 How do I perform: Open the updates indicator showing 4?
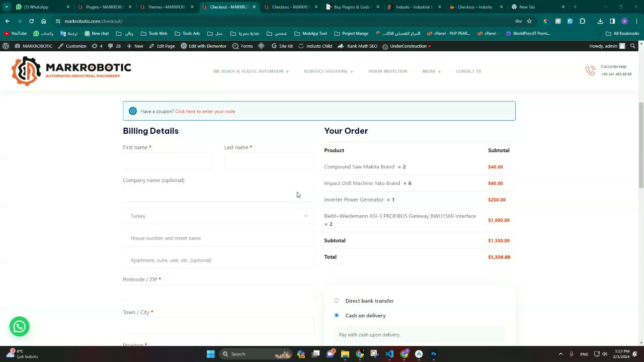coord(97,46)
